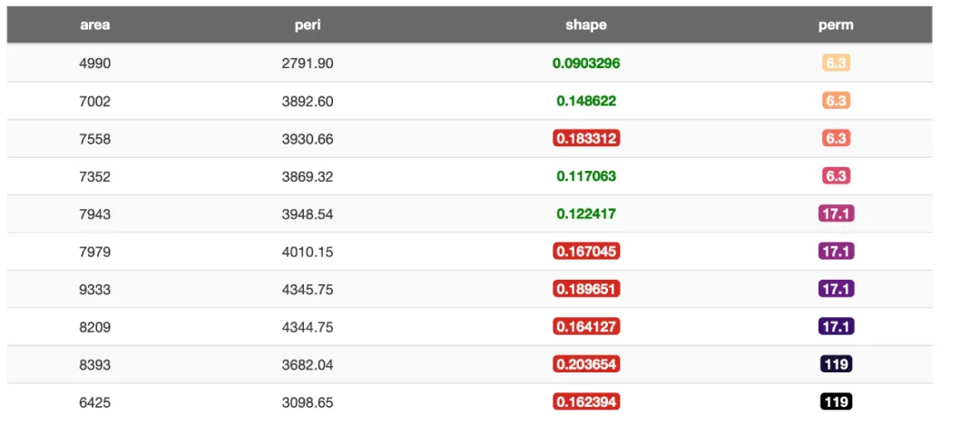Screen dimensions: 980x426
Task: Click peri value 3948.54
Action: click(308, 214)
